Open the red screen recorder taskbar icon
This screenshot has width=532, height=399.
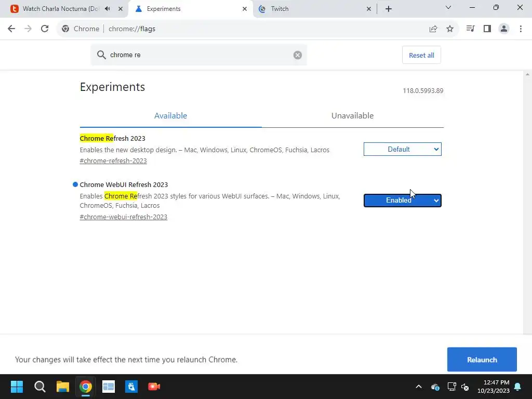point(154,387)
